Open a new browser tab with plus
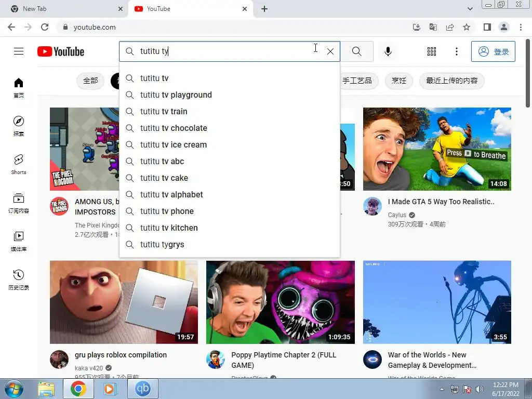 pos(264,9)
